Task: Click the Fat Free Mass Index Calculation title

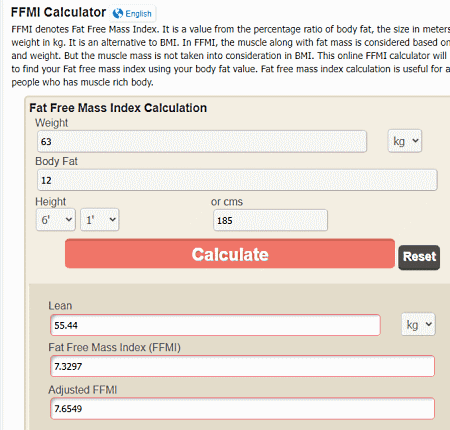Action: pos(118,108)
